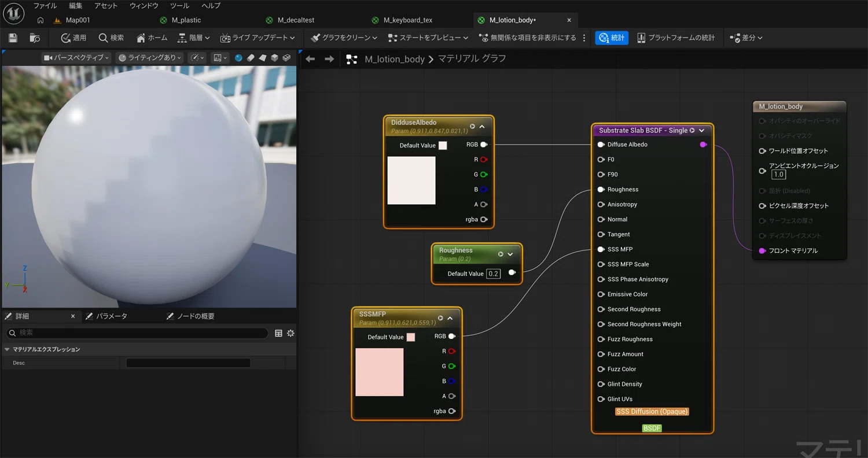Open toolbar overflow three-dot menu

584,38
